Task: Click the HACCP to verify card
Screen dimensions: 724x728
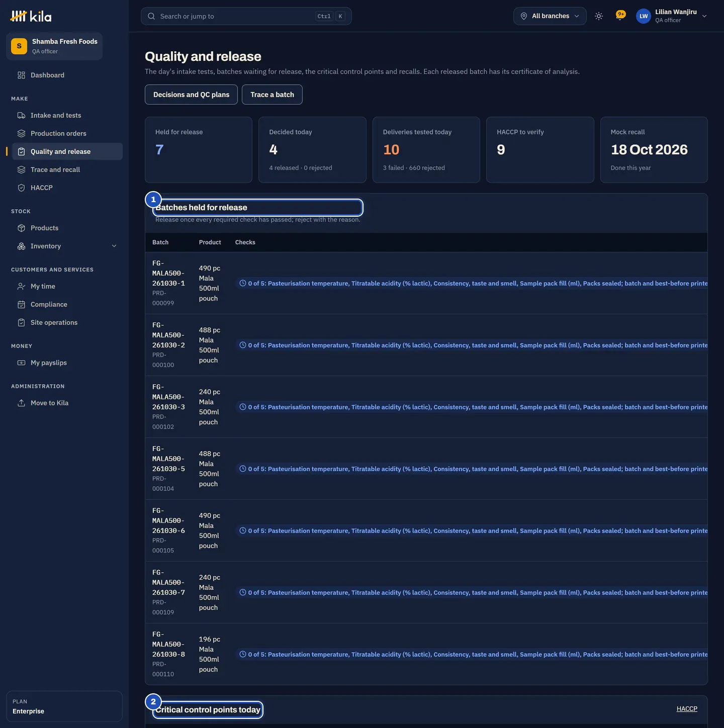Action: tap(540, 150)
